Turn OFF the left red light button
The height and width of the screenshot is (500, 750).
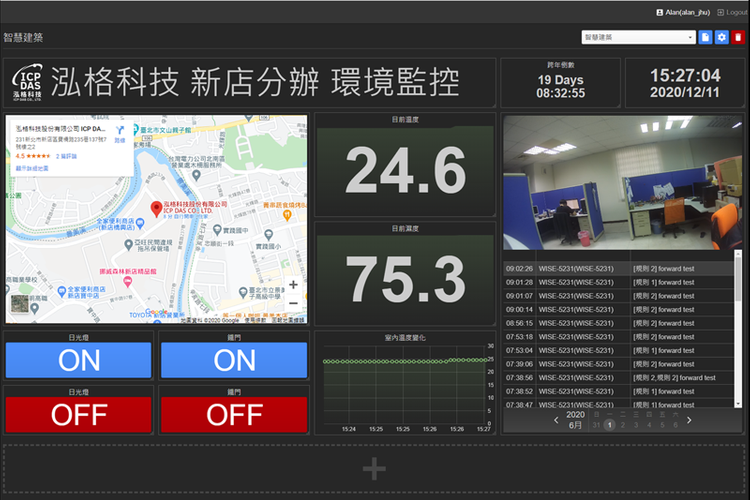point(78,413)
